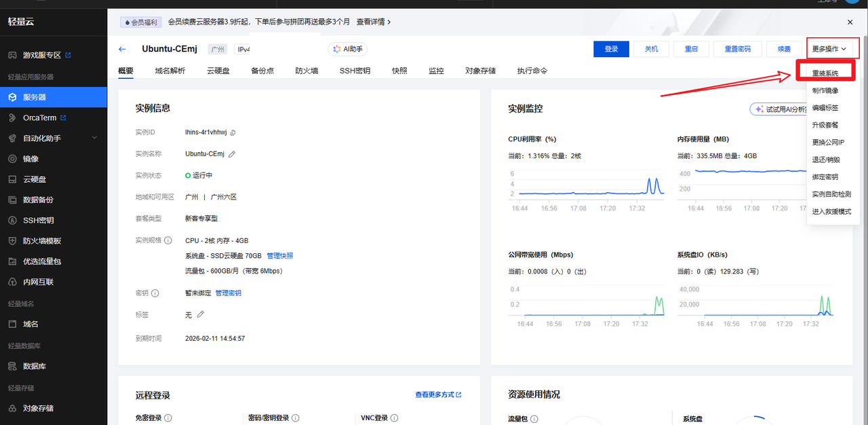Open the 管理快照 link
868x425 pixels.
280,256
